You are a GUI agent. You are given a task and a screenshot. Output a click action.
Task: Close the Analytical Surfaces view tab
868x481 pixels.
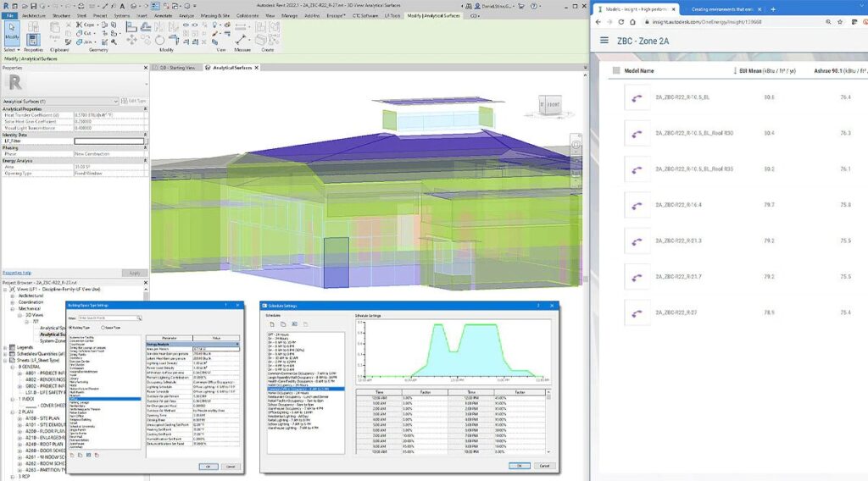(256, 68)
